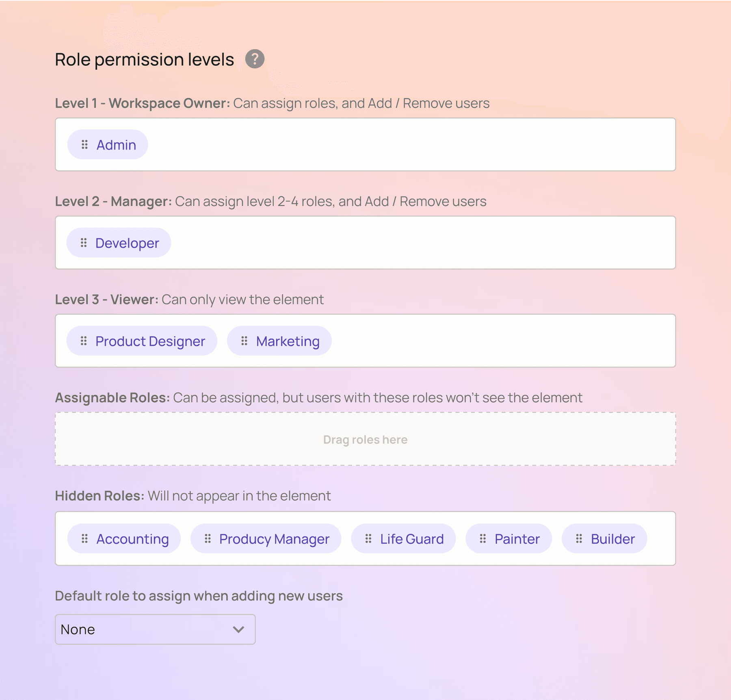The width and height of the screenshot is (731, 700).
Task: Click the Life Guard role label
Action: (x=412, y=539)
